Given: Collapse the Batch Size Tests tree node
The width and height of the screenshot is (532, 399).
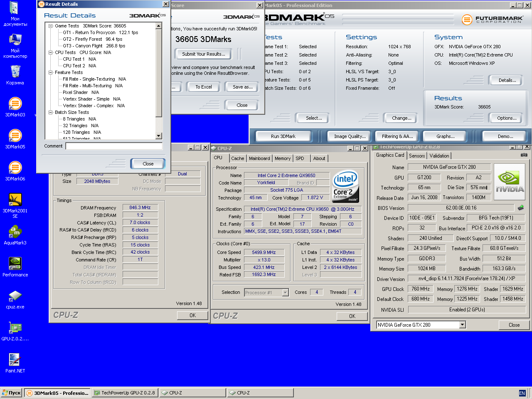Looking at the screenshot, I should (x=50, y=112).
